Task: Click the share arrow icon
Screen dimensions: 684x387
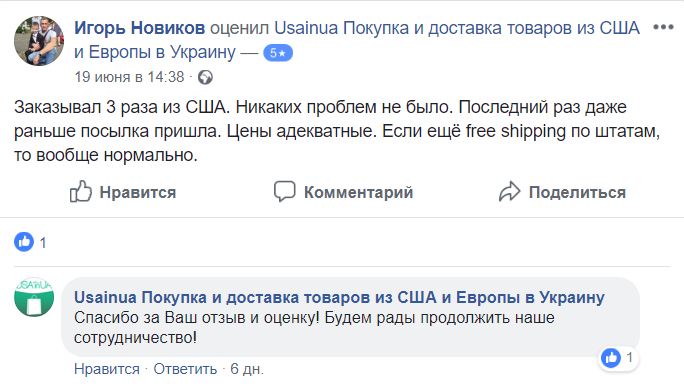Action: [x=510, y=192]
